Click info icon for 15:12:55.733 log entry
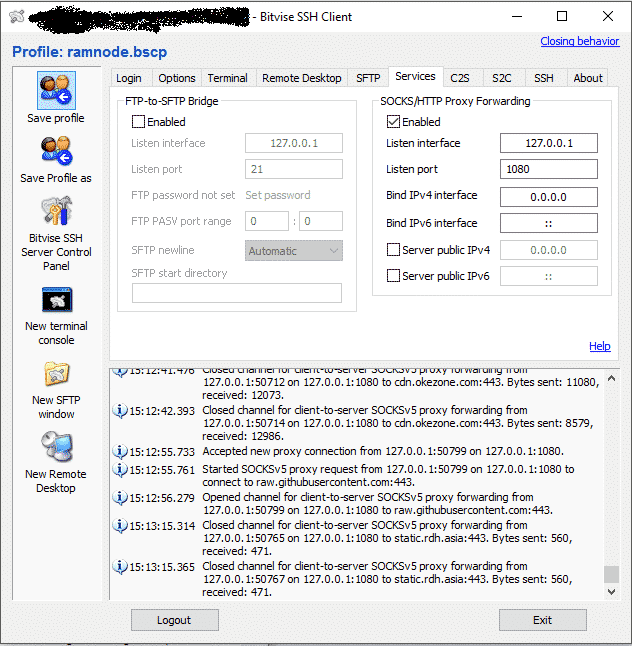The height and width of the screenshot is (646, 632). tap(120, 452)
